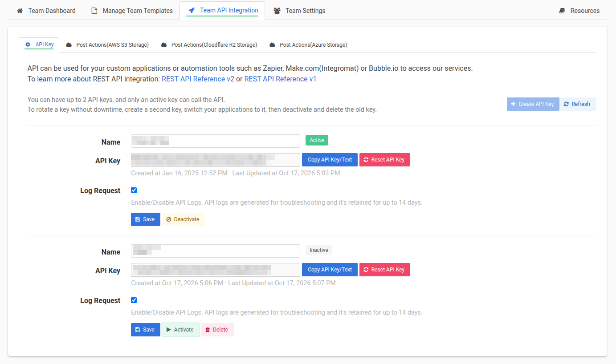The width and height of the screenshot is (616, 364).
Task: Click the gear icon on API Key tab
Action: [x=28, y=44]
